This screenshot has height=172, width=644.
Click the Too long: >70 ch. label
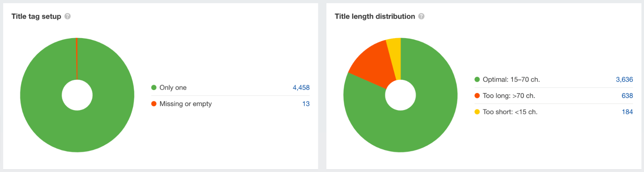[x=509, y=96]
